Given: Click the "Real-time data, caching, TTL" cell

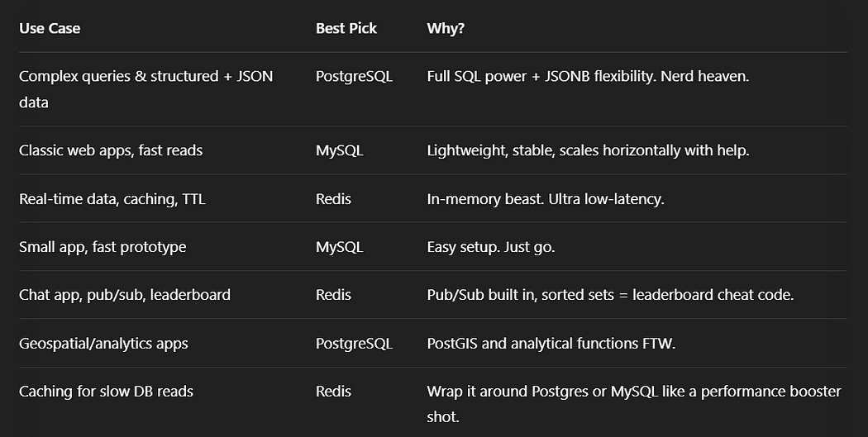Looking at the screenshot, I should [x=112, y=198].
